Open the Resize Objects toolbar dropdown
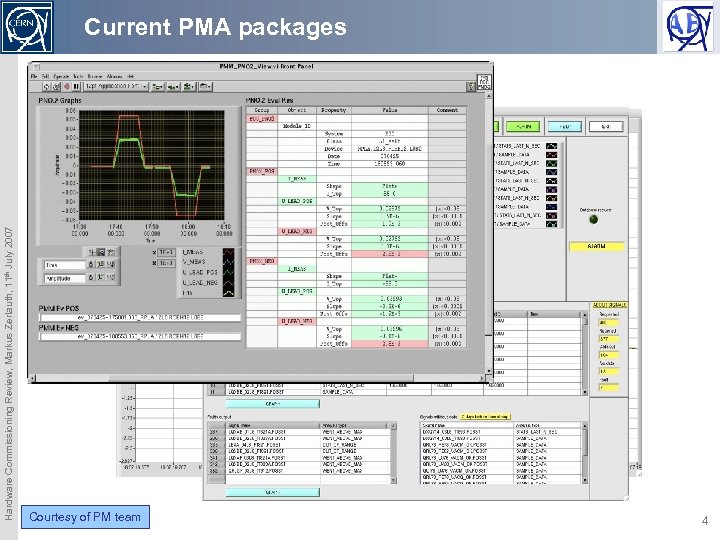Viewport: 720px width, 540px height. point(189,86)
